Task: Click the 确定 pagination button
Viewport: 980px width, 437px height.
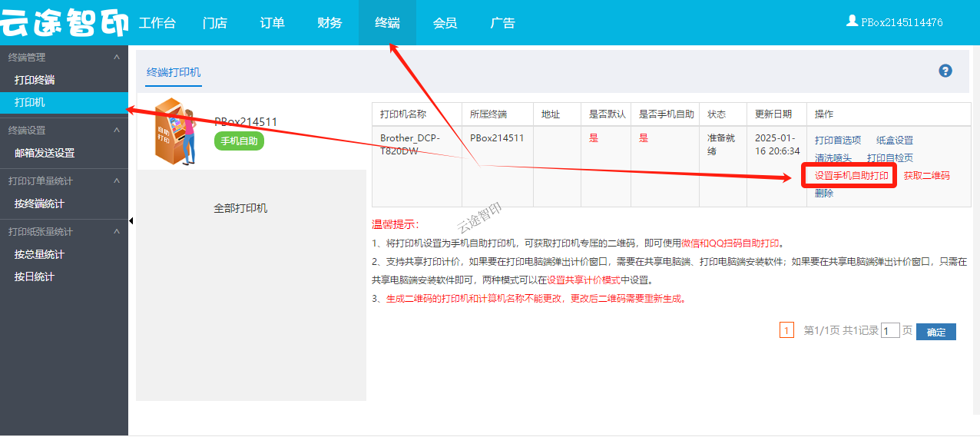Action: tap(936, 332)
